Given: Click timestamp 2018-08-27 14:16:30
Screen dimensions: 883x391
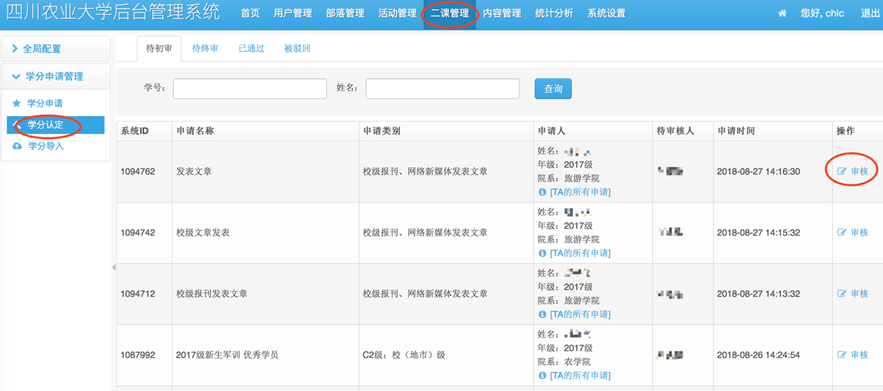Looking at the screenshot, I should [759, 171].
